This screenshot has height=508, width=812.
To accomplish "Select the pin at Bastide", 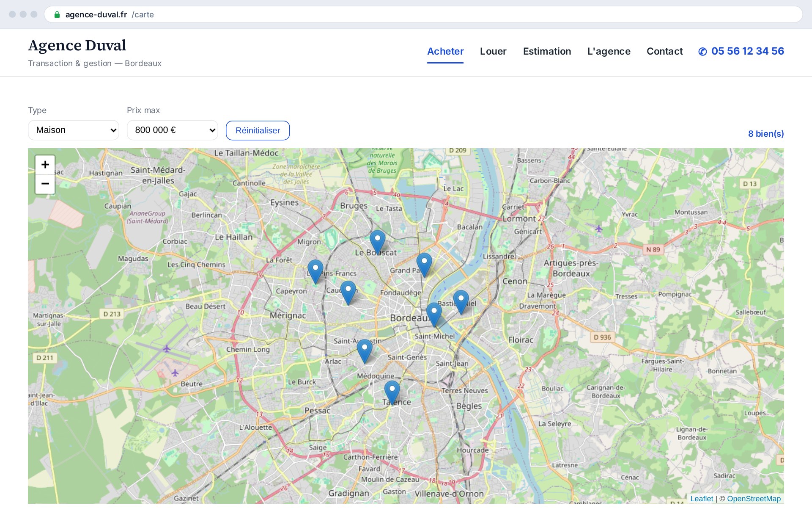I will tap(461, 302).
